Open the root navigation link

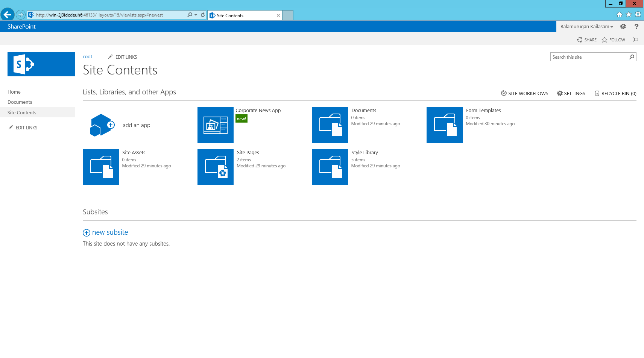click(x=88, y=57)
